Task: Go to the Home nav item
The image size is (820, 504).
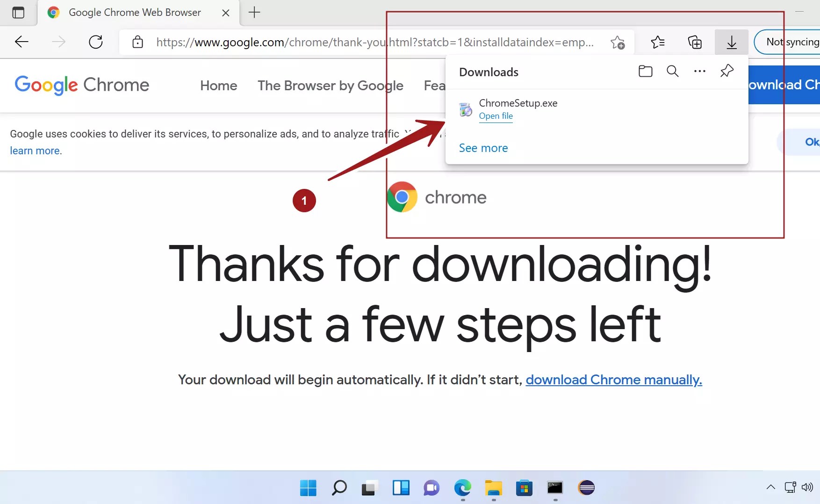Action: 219,86
